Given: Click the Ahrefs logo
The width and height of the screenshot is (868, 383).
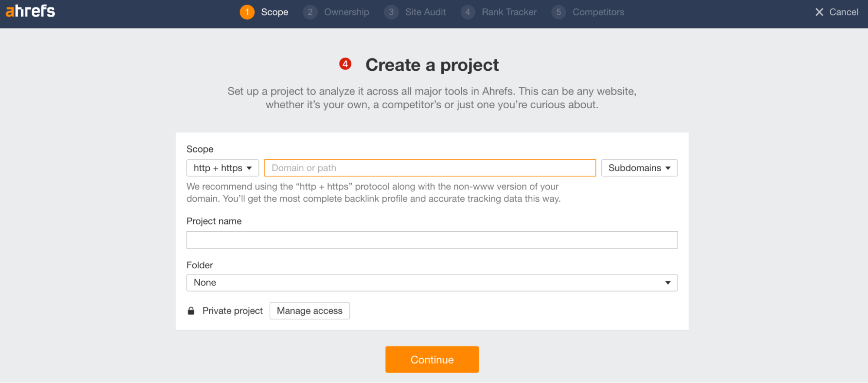Looking at the screenshot, I should pyautogui.click(x=30, y=11).
